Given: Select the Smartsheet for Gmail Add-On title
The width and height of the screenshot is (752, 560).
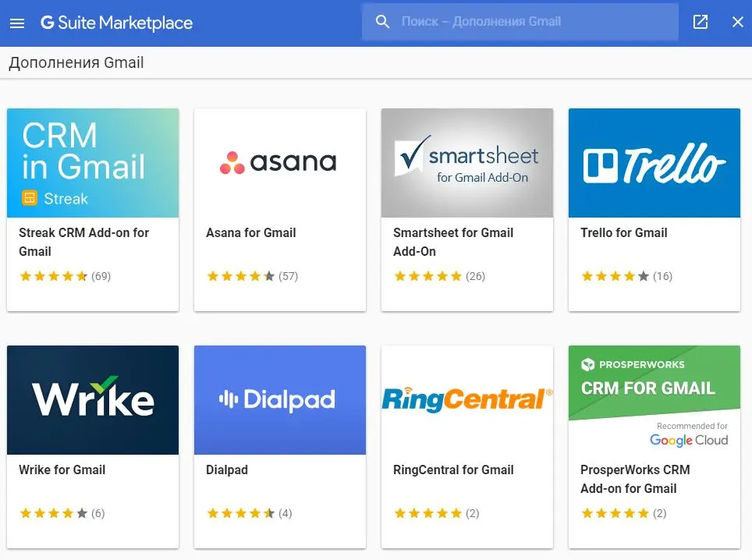Looking at the screenshot, I should pyautogui.click(x=453, y=242).
